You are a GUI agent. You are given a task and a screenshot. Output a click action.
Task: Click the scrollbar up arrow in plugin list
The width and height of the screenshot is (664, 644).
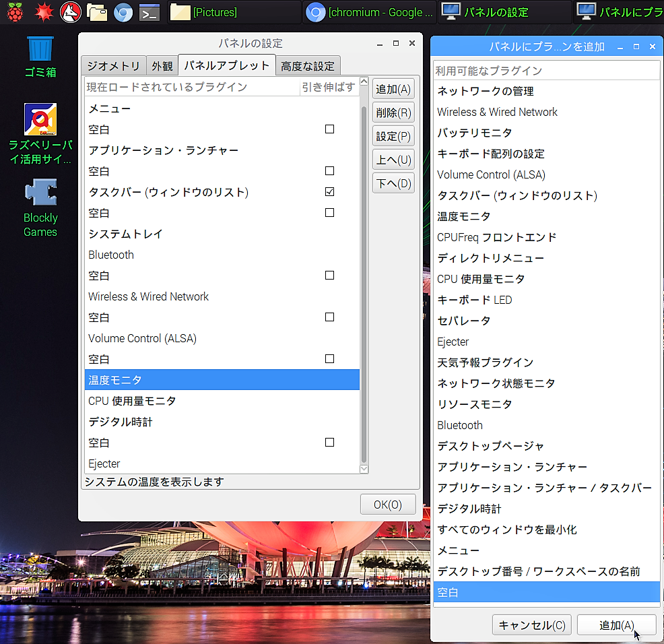364,81
